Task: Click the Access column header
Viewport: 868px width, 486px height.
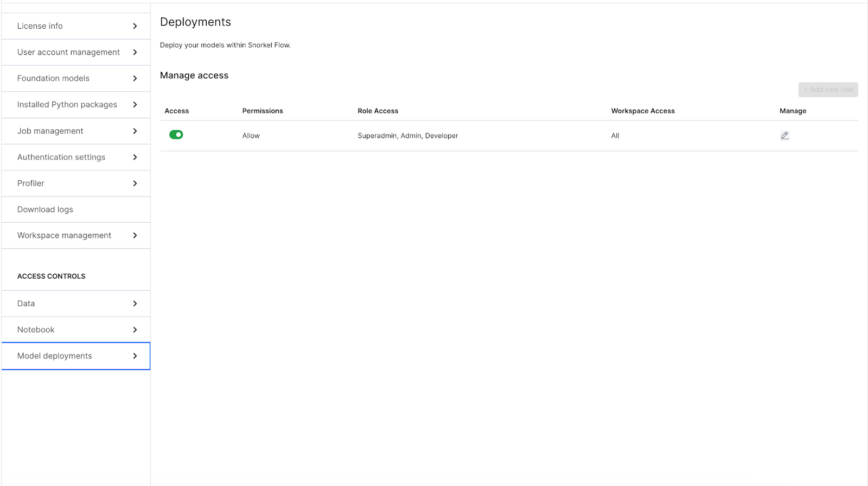Action: click(x=177, y=111)
